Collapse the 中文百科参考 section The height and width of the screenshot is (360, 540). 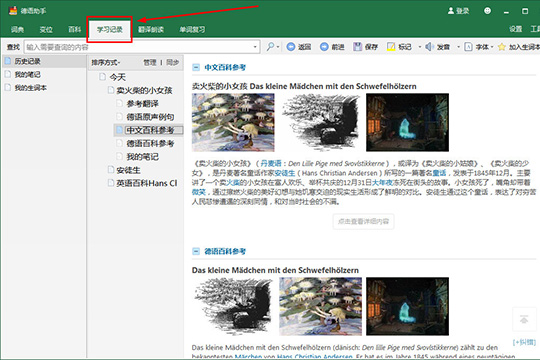point(196,67)
